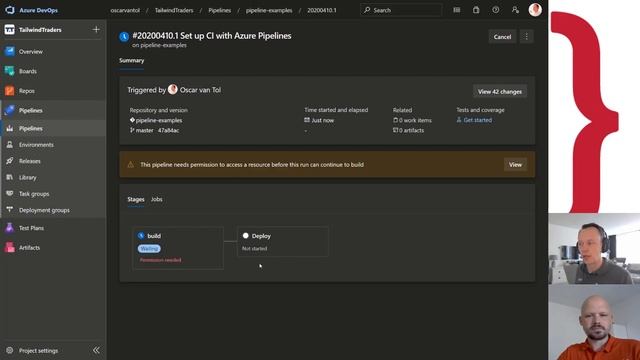Open Boards menu label in sidebar
The image size is (640, 360).
(x=28, y=71)
